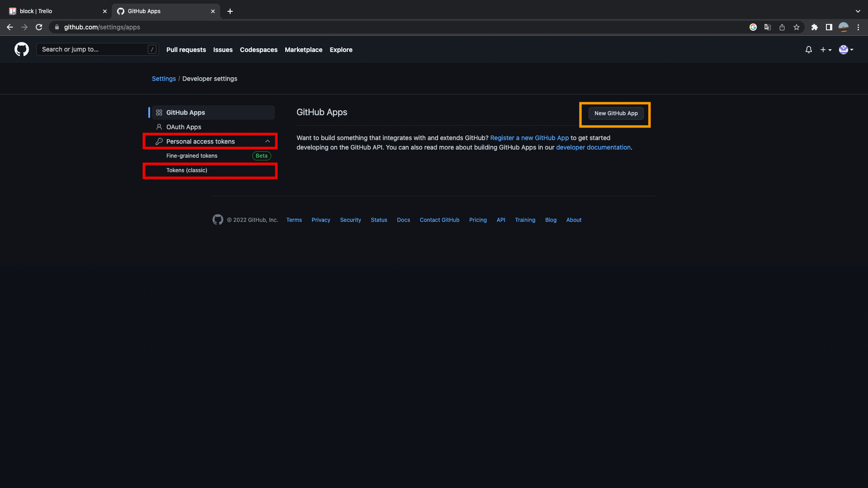Click the footer GitHub logo icon

[x=217, y=220]
